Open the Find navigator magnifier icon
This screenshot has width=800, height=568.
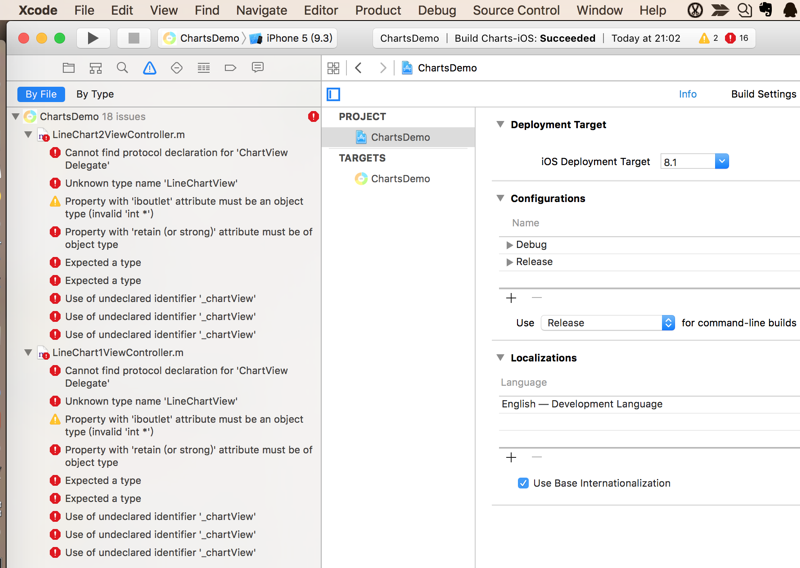[x=122, y=68]
